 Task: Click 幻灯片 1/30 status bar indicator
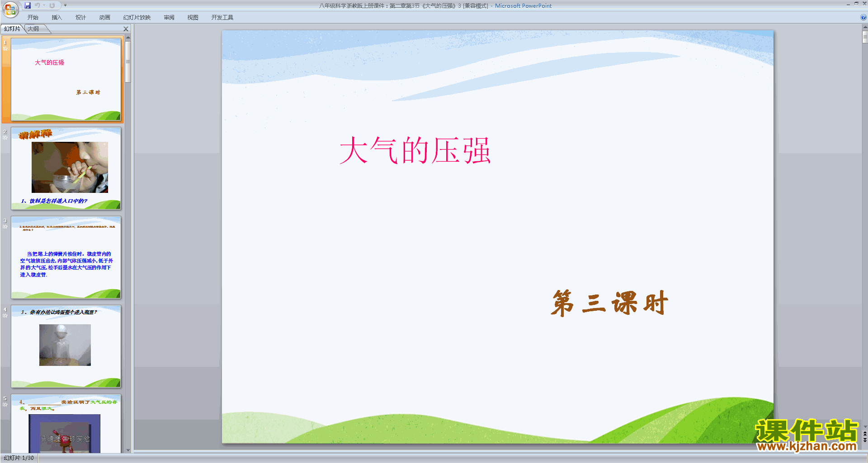point(19,458)
